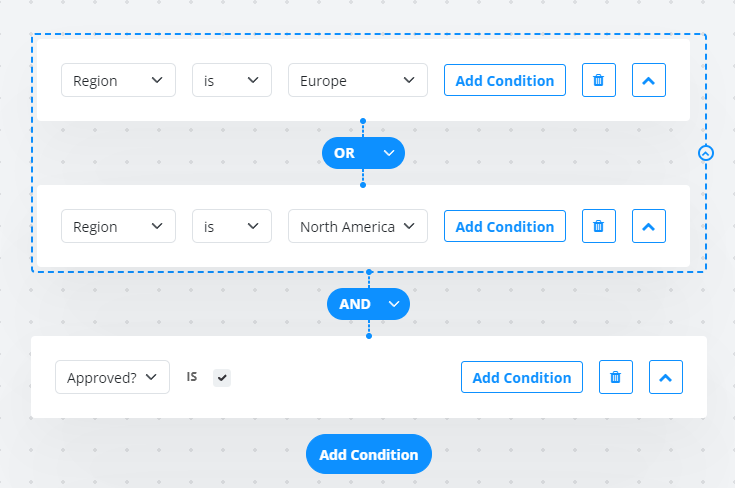735x488 pixels.
Task: Open the second row's Region field dropdown
Action: (118, 226)
